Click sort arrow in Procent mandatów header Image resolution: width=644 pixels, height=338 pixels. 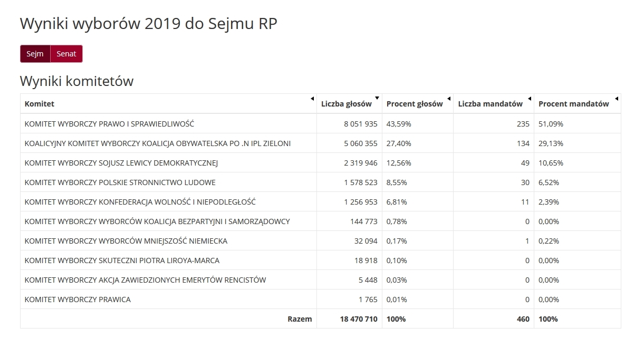[617, 98]
